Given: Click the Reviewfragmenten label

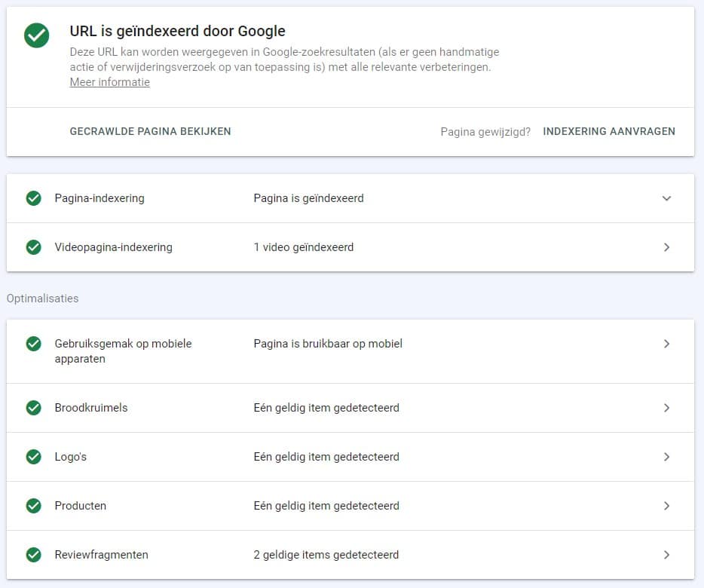Looking at the screenshot, I should (102, 555).
